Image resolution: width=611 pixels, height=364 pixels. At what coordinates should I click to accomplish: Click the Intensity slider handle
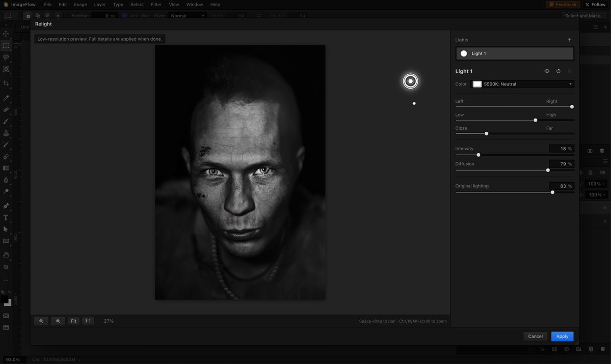[478, 155]
